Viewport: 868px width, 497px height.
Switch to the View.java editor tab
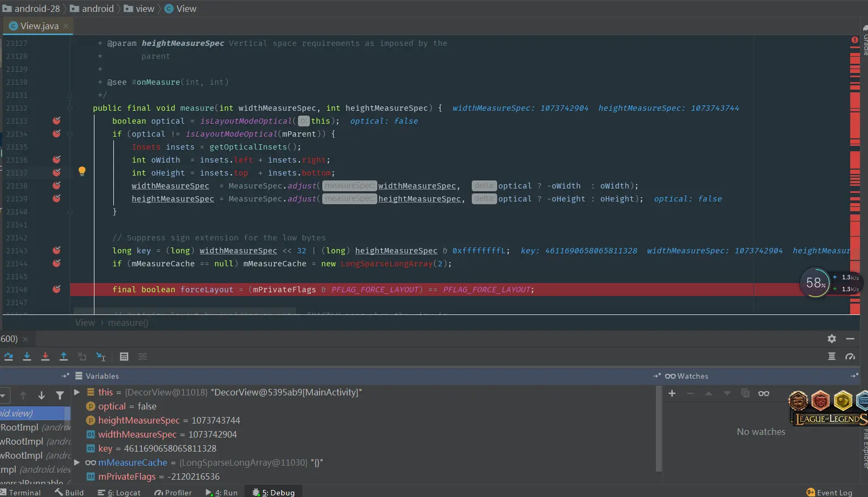click(x=39, y=26)
